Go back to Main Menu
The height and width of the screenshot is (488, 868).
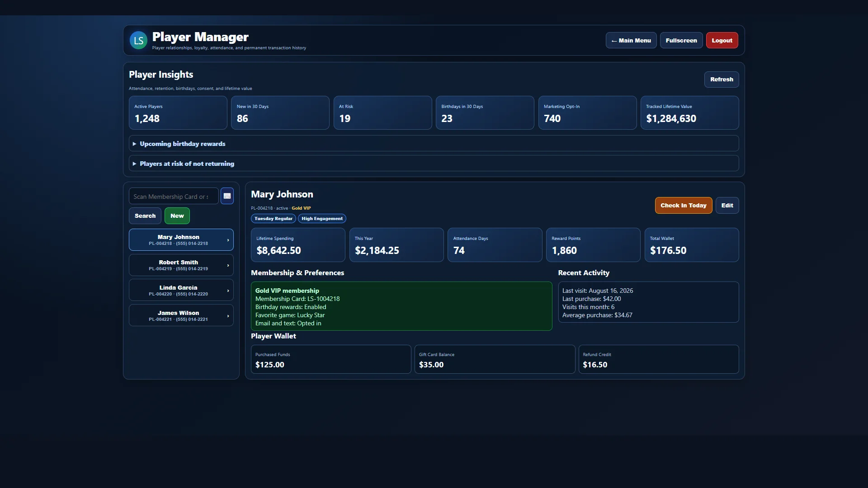(631, 40)
